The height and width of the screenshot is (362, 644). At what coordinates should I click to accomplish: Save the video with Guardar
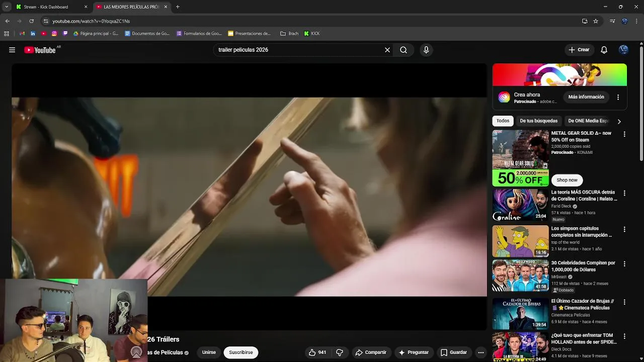tap(454, 352)
